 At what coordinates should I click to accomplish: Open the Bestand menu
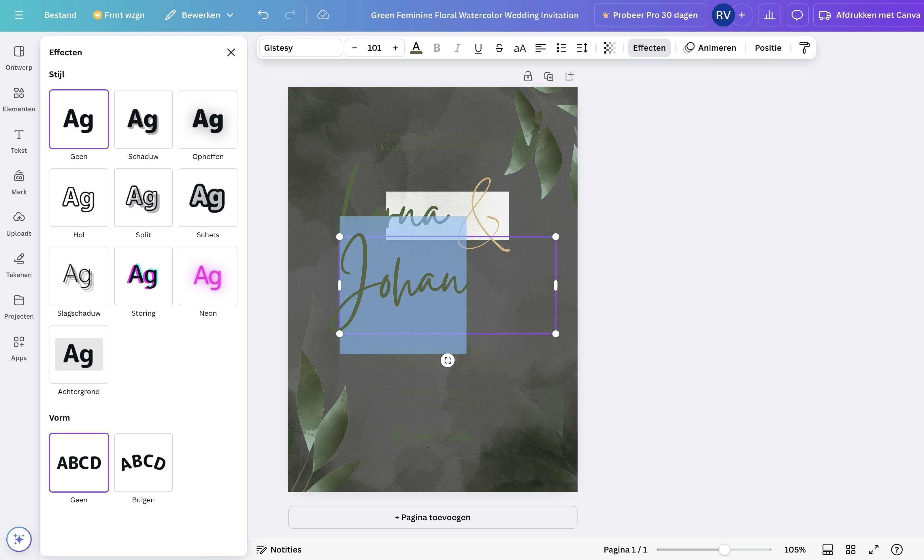(60, 15)
